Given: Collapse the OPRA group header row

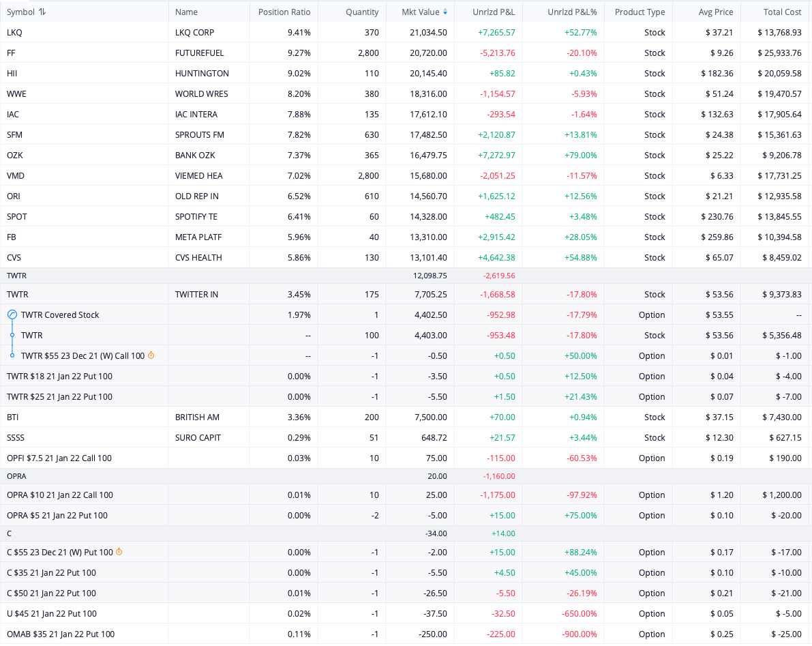Looking at the screenshot, I should [x=406, y=476].
